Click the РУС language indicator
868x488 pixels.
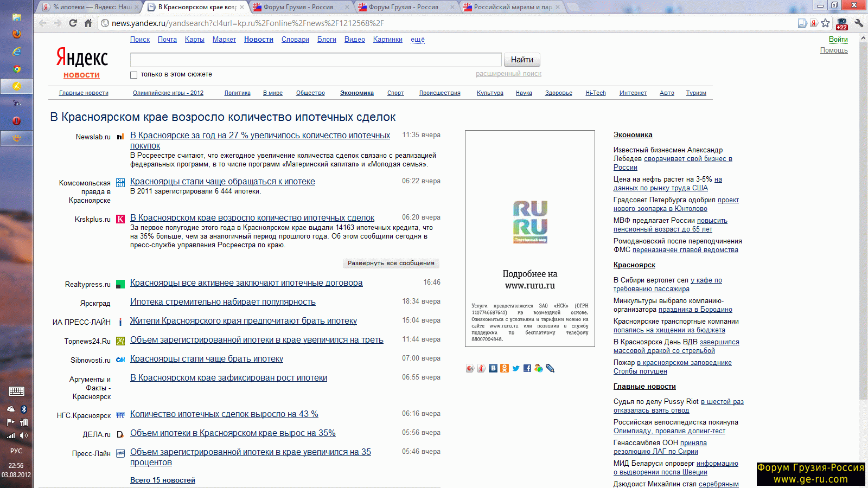tap(16, 451)
